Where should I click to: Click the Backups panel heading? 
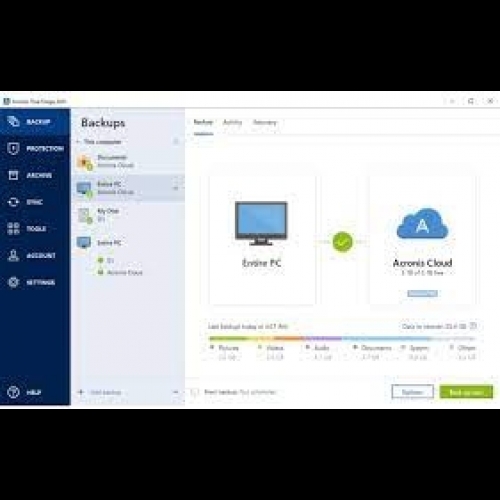click(103, 123)
